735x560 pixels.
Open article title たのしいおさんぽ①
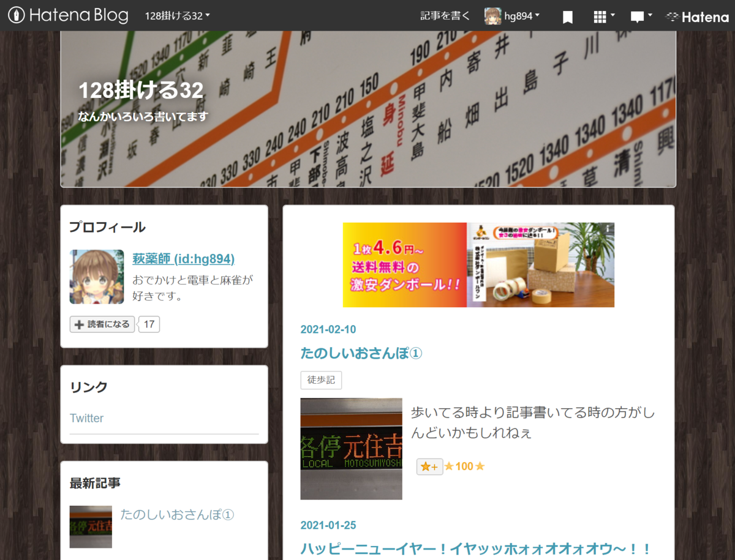click(361, 353)
